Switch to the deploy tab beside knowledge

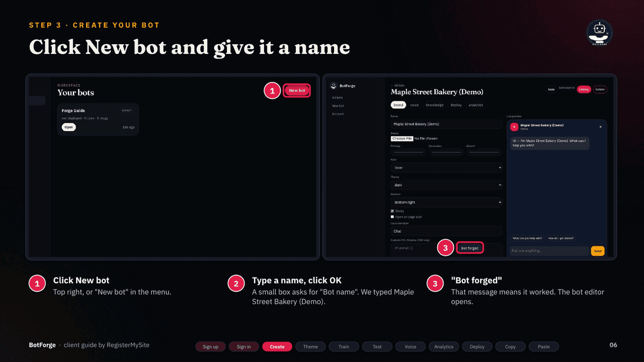tap(456, 105)
